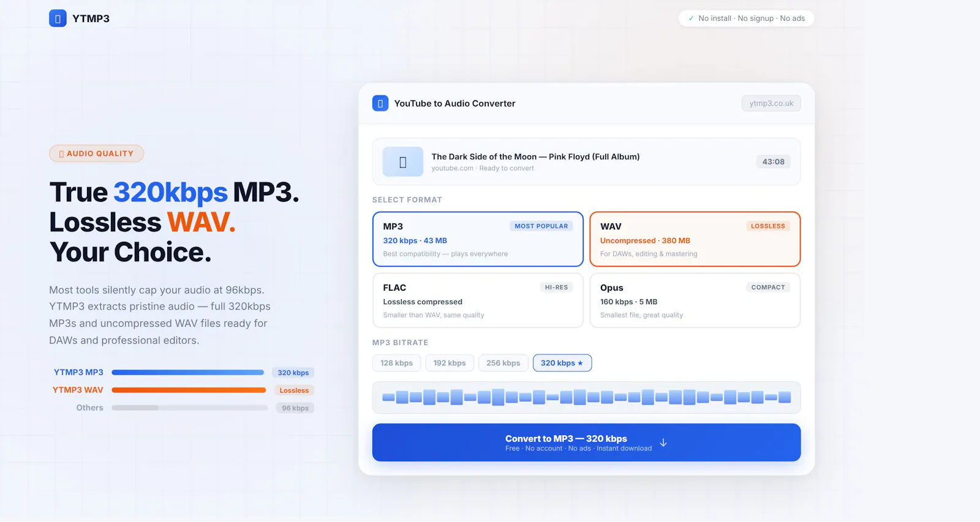
Task: Click the HI-RES tag on FLAC card
Action: pos(557,287)
